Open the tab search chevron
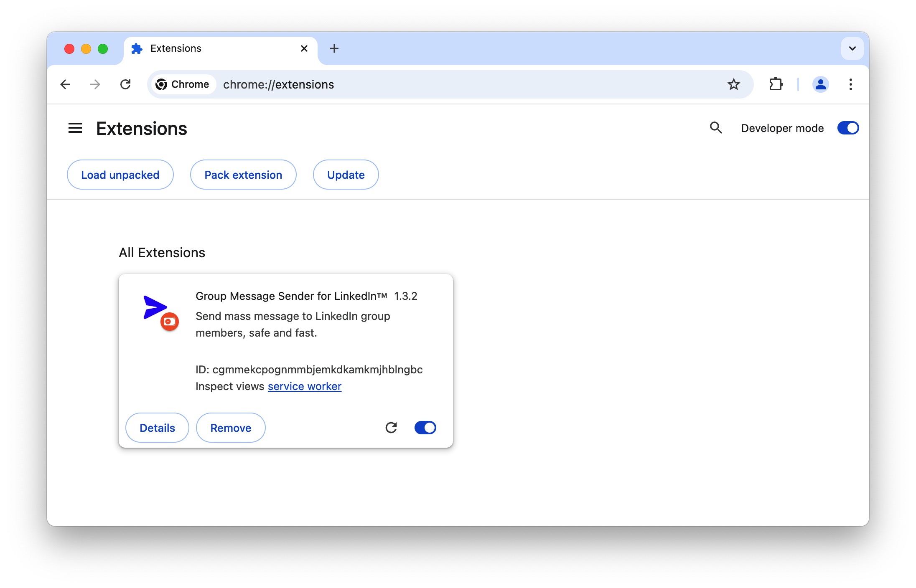 coord(852,48)
